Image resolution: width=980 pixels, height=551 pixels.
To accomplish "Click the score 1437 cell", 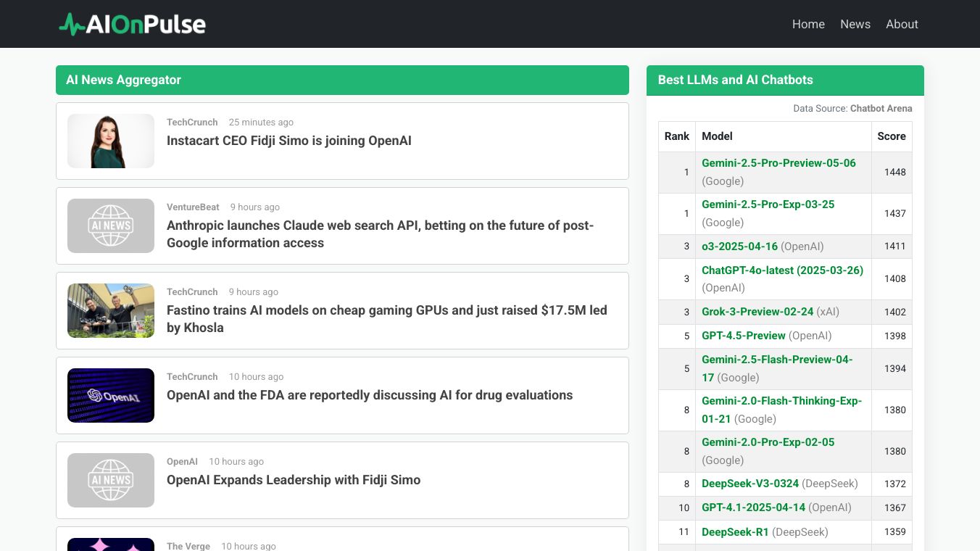I will [x=892, y=214].
